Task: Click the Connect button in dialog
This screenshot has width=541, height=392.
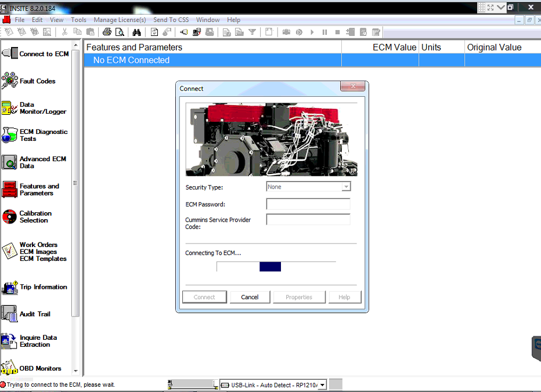Action: 204,297
